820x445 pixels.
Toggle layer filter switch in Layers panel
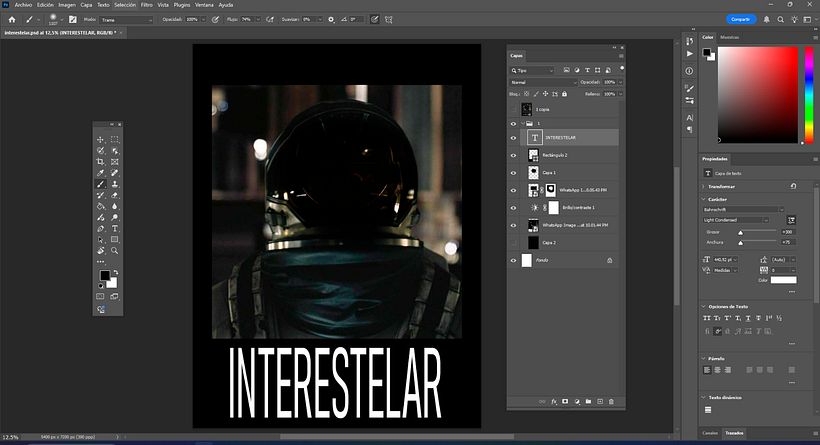tap(621, 69)
